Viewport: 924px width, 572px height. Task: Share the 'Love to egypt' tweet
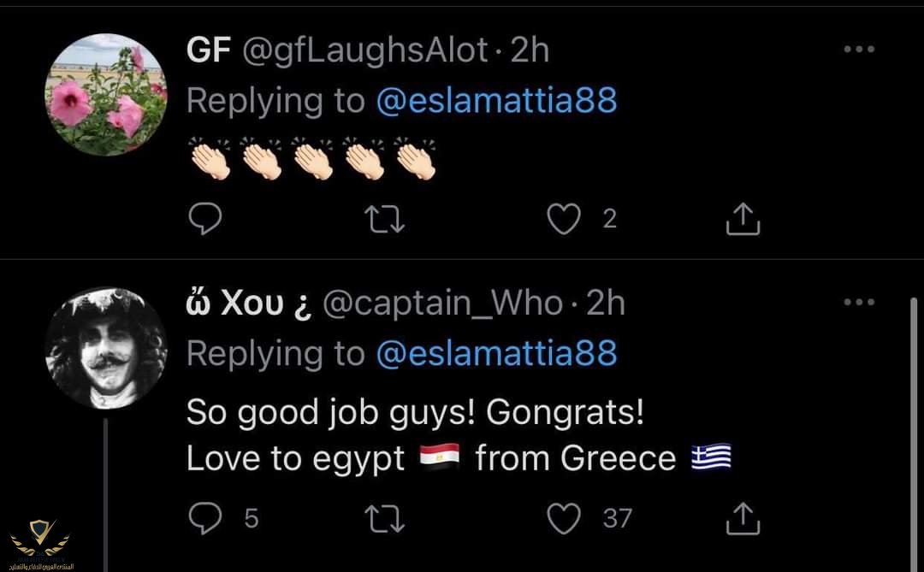pos(743,517)
